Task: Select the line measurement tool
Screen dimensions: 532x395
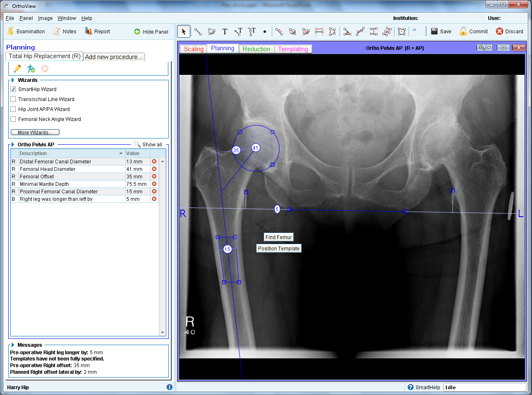Action: [x=198, y=32]
